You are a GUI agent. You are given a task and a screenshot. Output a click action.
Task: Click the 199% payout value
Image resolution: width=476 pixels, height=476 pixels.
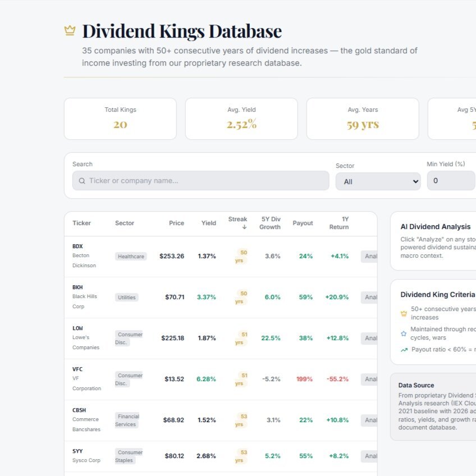click(304, 379)
